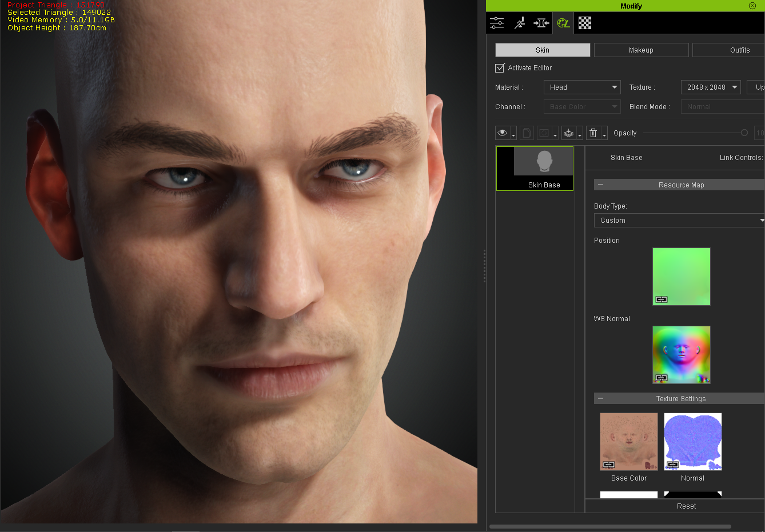765x532 pixels.
Task: Uncheck the Activate Editor checkbox
Action: pyautogui.click(x=500, y=68)
